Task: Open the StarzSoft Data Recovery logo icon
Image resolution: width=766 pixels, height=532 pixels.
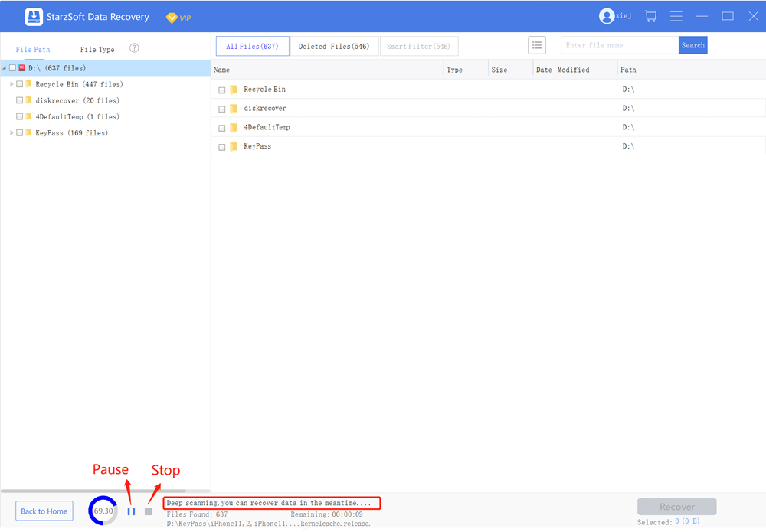Action: [34, 17]
